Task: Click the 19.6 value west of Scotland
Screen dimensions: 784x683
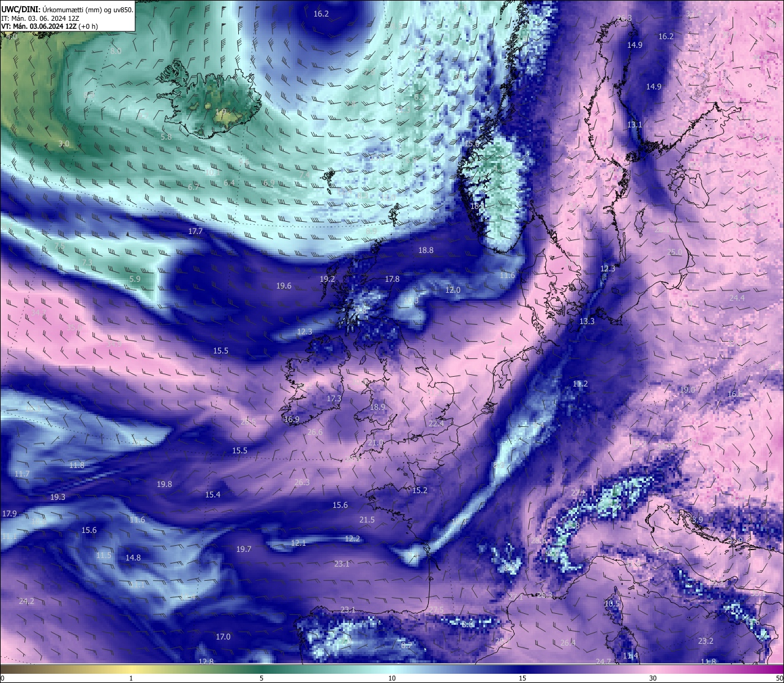Action: click(x=284, y=285)
